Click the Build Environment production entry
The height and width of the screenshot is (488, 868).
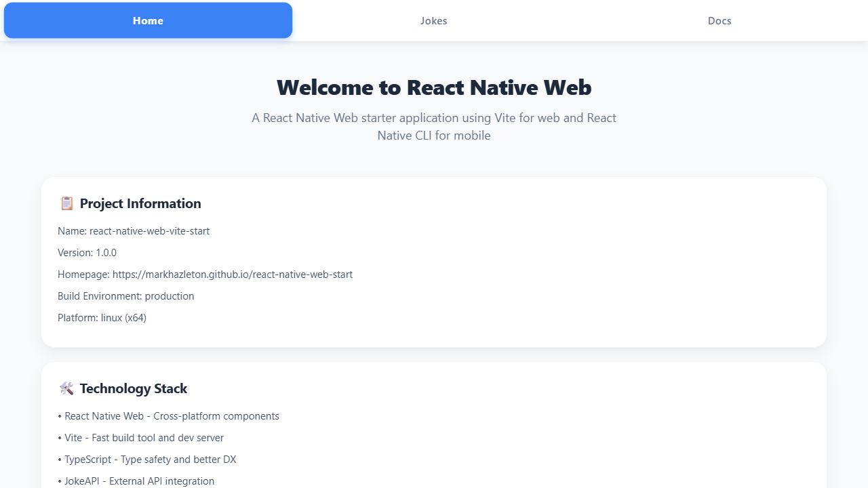pos(126,296)
